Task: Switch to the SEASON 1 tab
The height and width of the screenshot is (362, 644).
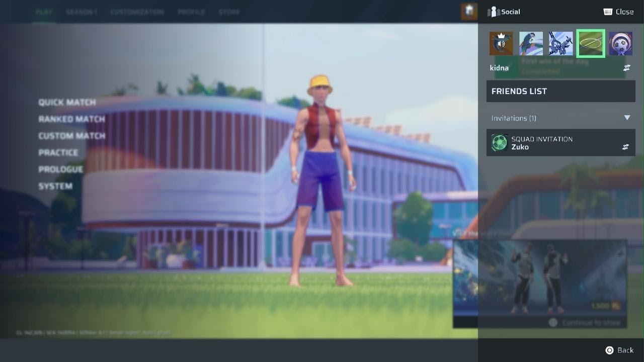Action: (81, 12)
